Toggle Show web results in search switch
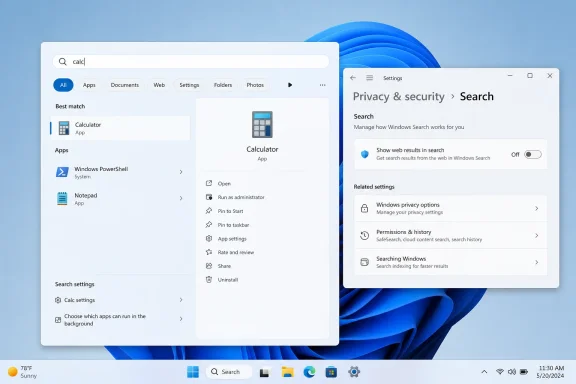Image resolution: width=576 pixels, height=384 pixels. (533, 154)
